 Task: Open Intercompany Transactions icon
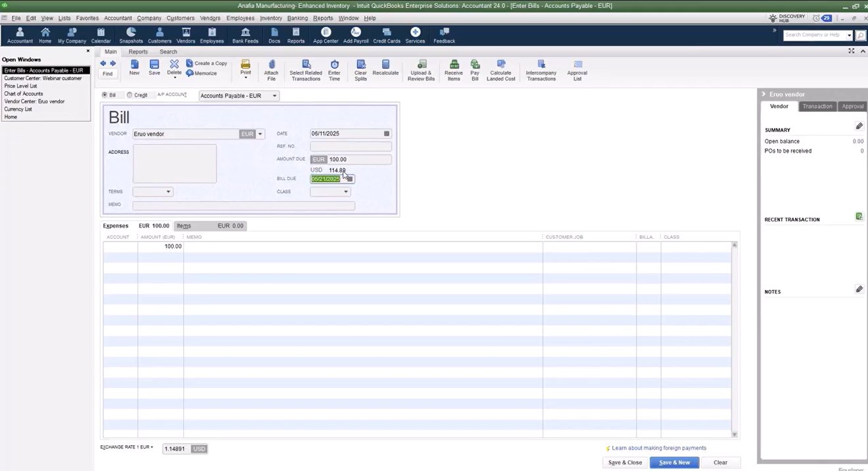[541, 64]
